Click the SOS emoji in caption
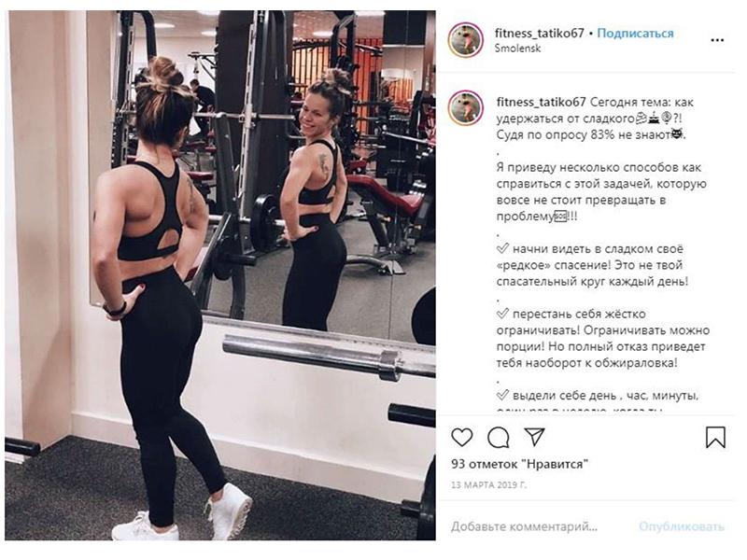 pyautogui.click(x=561, y=217)
